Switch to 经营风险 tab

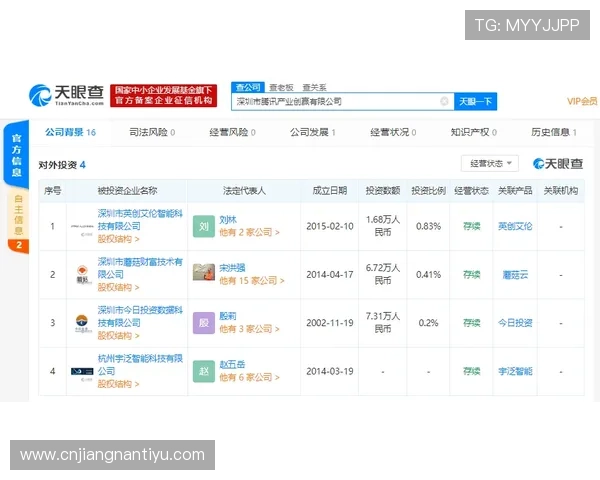point(232,132)
